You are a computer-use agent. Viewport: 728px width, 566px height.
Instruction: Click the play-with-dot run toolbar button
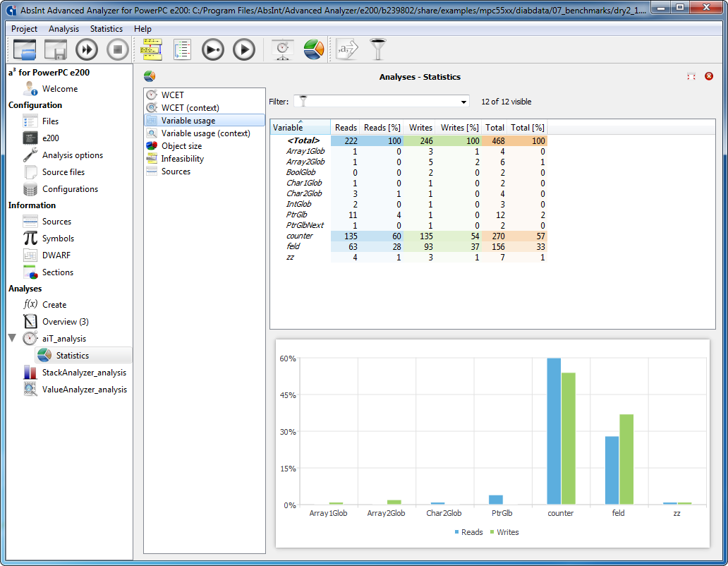[x=213, y=49]
